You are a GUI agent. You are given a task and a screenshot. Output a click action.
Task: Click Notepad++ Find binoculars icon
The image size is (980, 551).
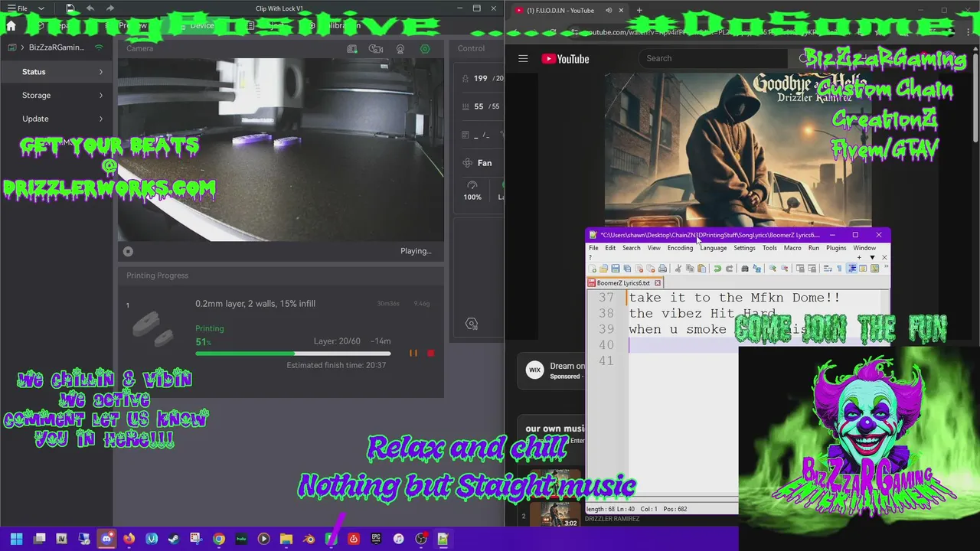tap(745, 269)
